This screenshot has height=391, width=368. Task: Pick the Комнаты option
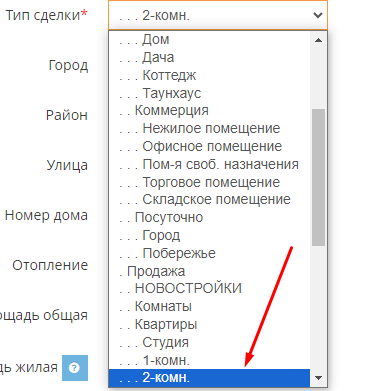pyautogui.click(x=209, y=306)
